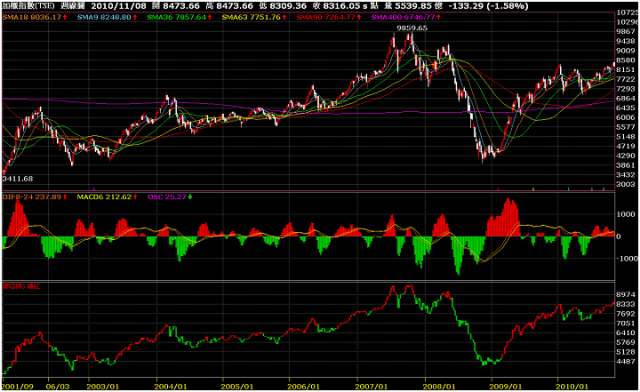
Task: Click the 06/03 date axis label
Action: [58, 386]
